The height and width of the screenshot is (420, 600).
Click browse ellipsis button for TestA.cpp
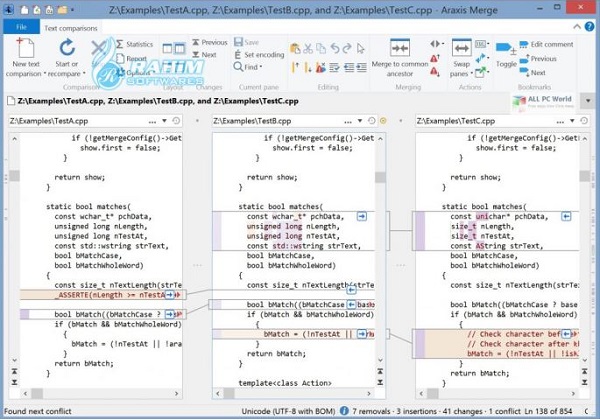pos(152,121)
